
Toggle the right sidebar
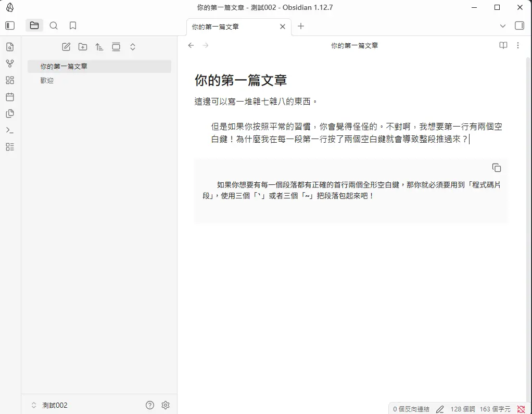point(519,26)
